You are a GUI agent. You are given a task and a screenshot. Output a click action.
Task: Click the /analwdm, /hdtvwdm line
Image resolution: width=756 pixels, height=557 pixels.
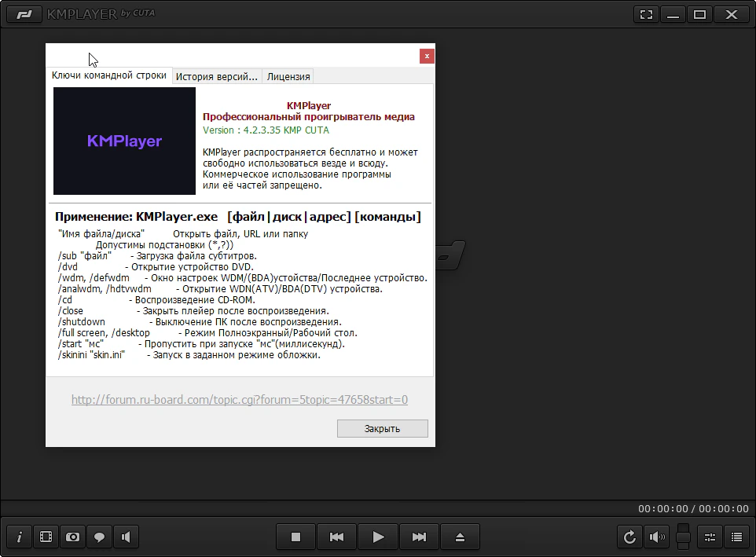[220, 289]
